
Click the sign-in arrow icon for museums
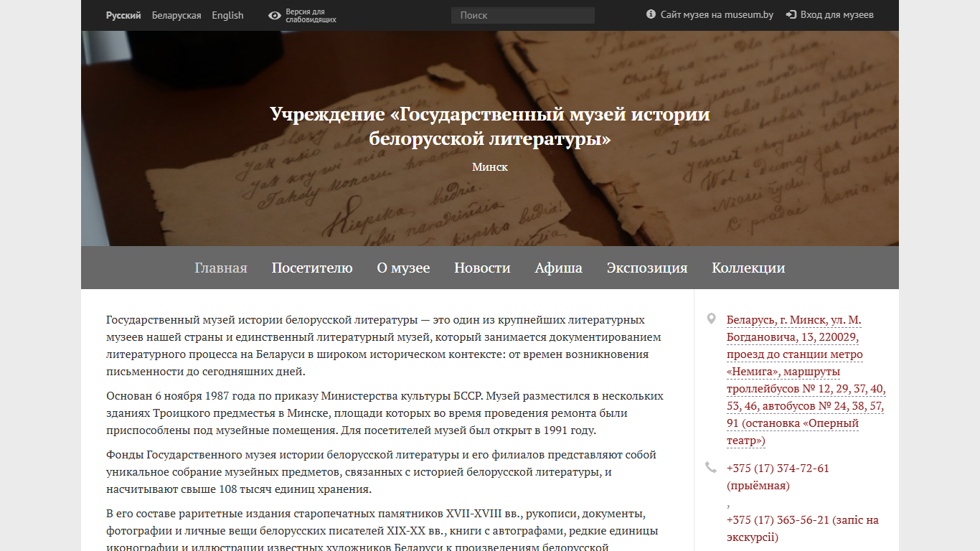(x=791, y=14)
